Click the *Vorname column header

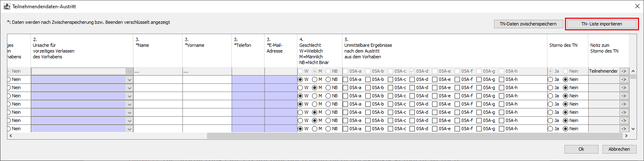207,51
